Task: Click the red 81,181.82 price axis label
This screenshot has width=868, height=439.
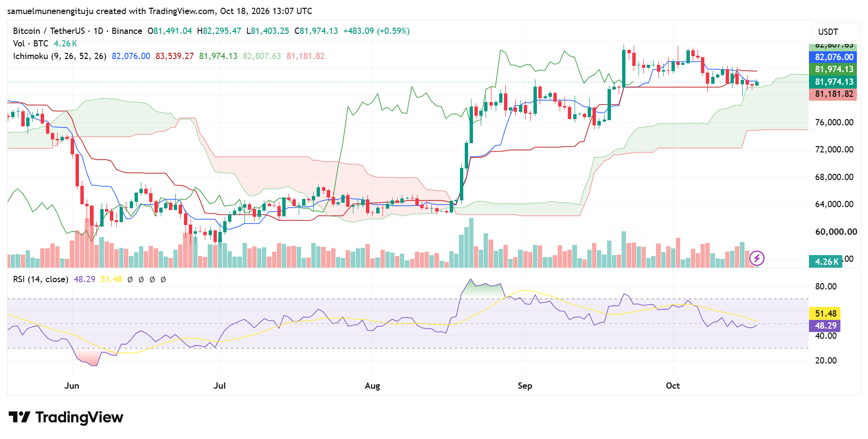Action: tap(833, 94)
